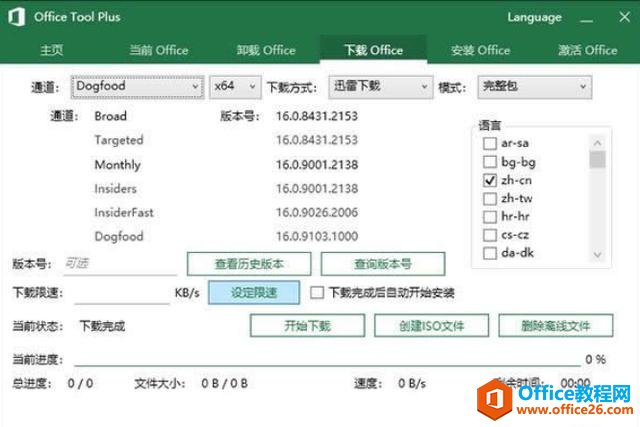
Task: Click the 设定限速 button
Action: click(x=254, y=292)
